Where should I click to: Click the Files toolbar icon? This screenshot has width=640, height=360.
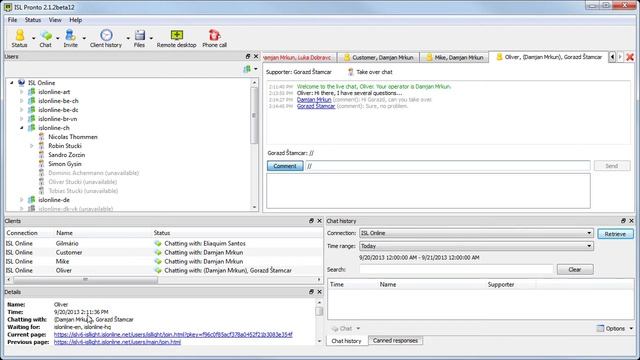[139, 38]
